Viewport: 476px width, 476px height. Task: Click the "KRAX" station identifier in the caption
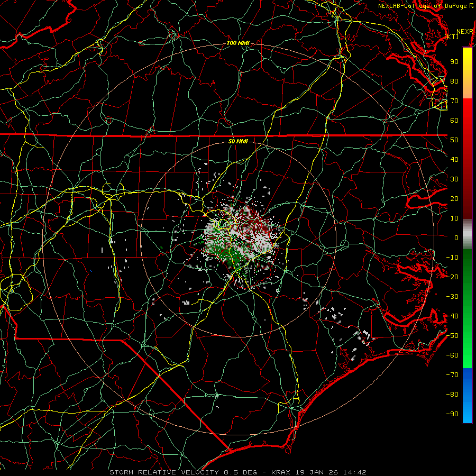point(281,472)
